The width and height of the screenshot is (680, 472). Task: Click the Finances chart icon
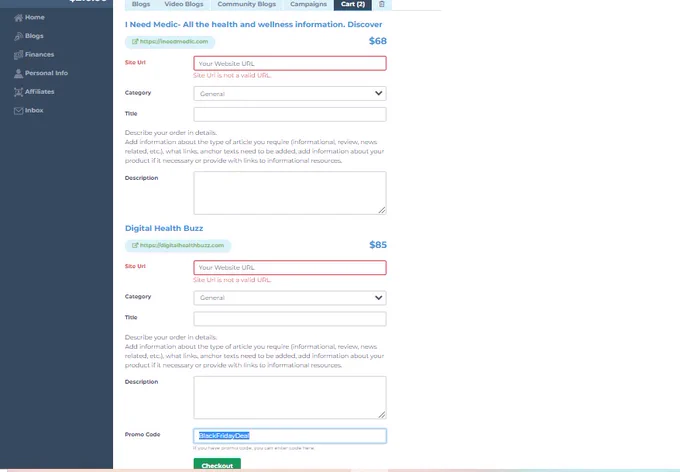(x=18, y=55)
